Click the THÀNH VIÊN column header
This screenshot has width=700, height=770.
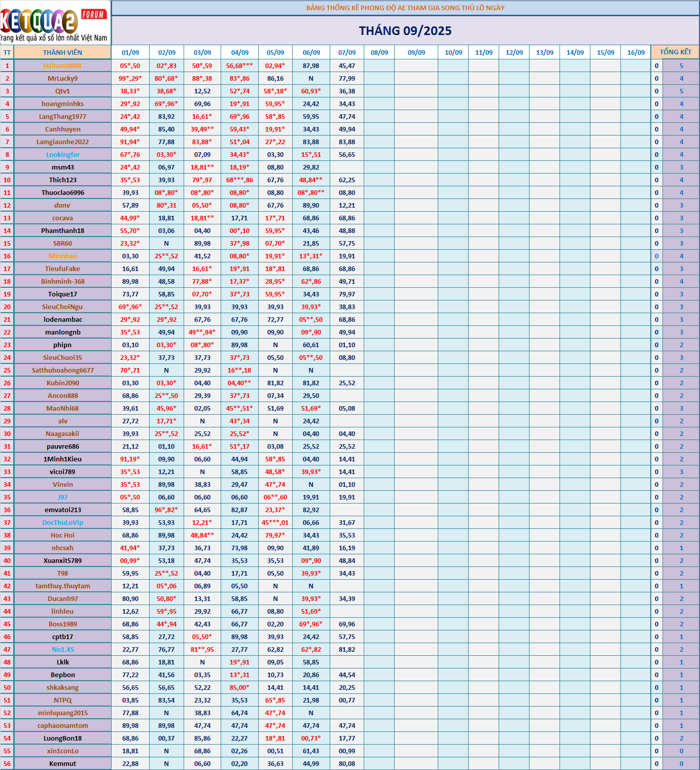62,52
